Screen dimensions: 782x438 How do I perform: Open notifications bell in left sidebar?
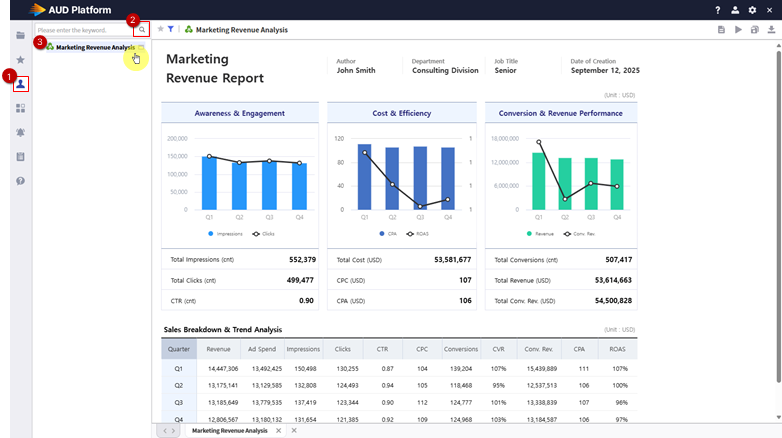coord(20,132)
